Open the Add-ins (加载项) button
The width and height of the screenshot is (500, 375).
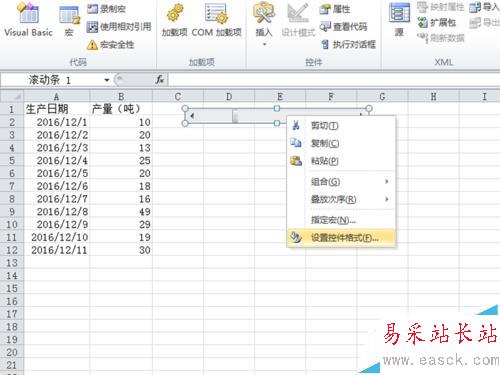tap(174, 20)
